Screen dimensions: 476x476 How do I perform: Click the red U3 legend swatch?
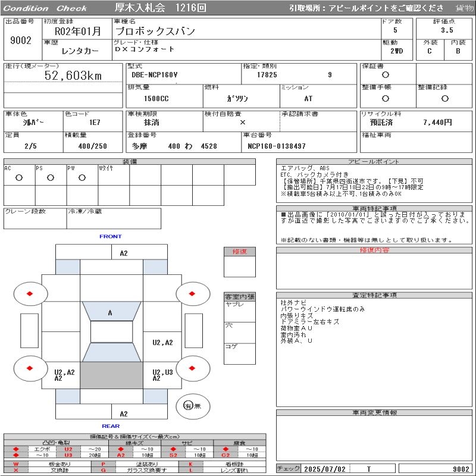tap(68, 455)
